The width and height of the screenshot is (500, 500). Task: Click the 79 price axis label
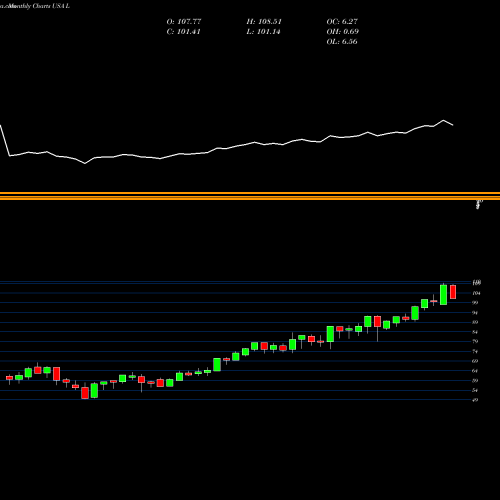coord(475,341)
